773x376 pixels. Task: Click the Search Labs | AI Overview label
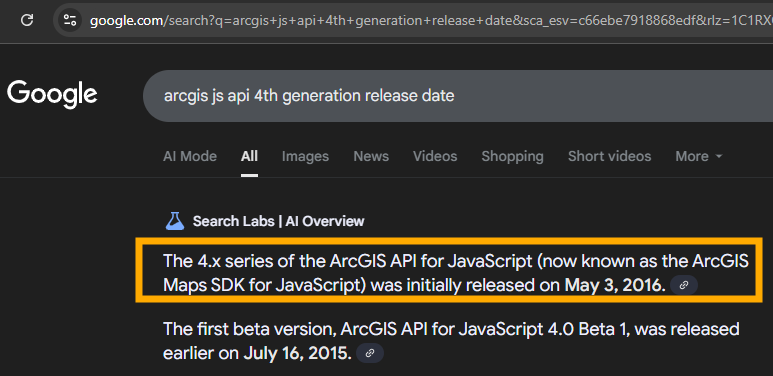click(279, 221)
